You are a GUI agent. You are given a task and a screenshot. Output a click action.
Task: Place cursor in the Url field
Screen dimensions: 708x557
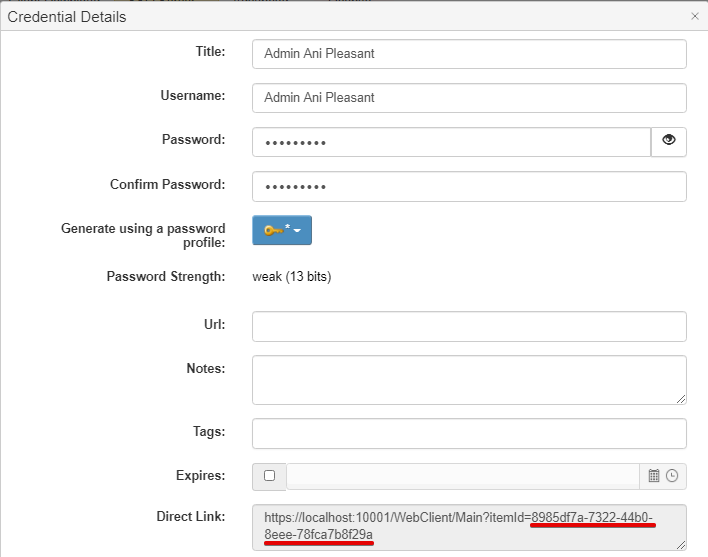coord(468,327)
